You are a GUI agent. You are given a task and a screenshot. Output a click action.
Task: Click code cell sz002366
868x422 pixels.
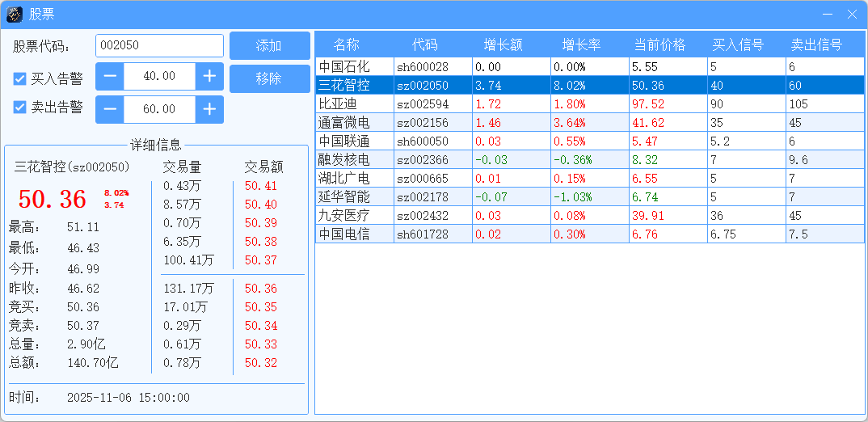coord(433,159)
